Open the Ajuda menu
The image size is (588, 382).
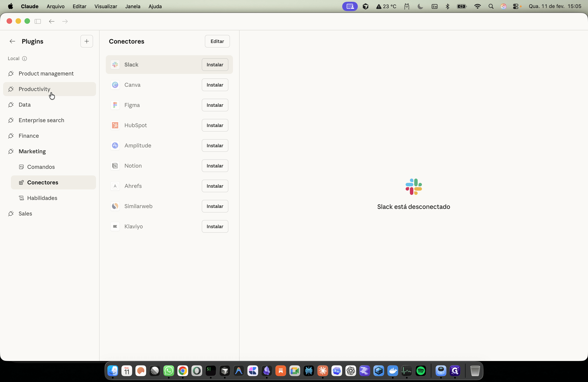pos(155,6)
